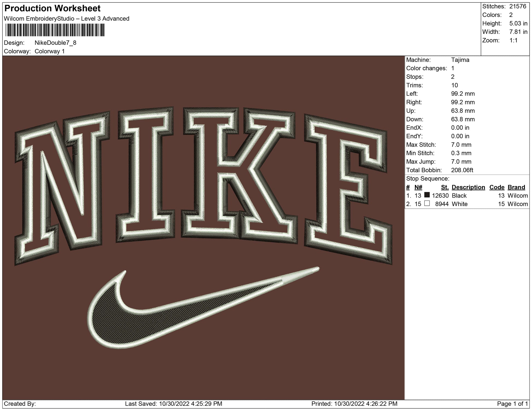Click the Production Worksheet title
Screen dimensions: 532x409
point(52,8)
